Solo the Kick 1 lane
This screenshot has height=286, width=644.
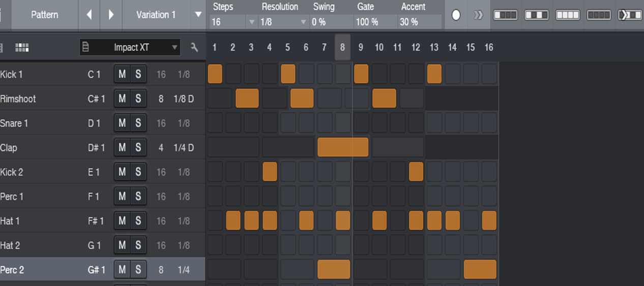[138, 74]
